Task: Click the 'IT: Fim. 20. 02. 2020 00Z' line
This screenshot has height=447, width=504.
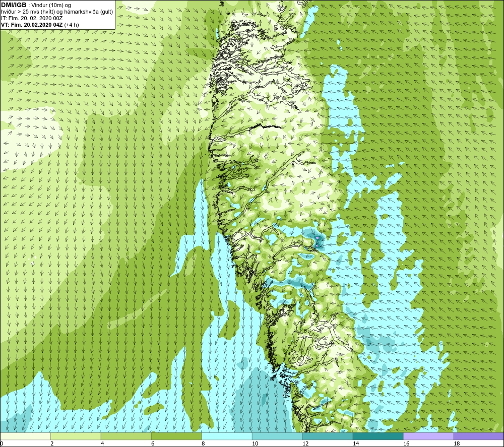Action: [x=32, y=18]
